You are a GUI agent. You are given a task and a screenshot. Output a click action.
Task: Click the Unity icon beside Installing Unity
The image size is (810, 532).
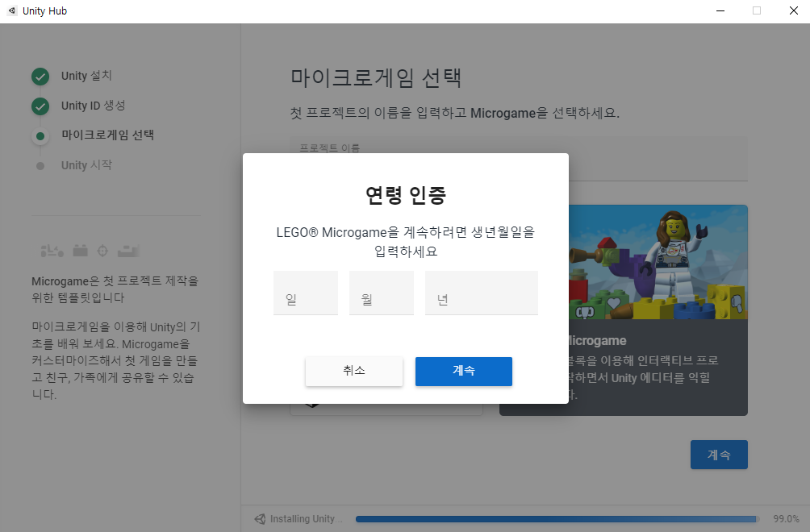pyautogui.click(x=260, y=519)
